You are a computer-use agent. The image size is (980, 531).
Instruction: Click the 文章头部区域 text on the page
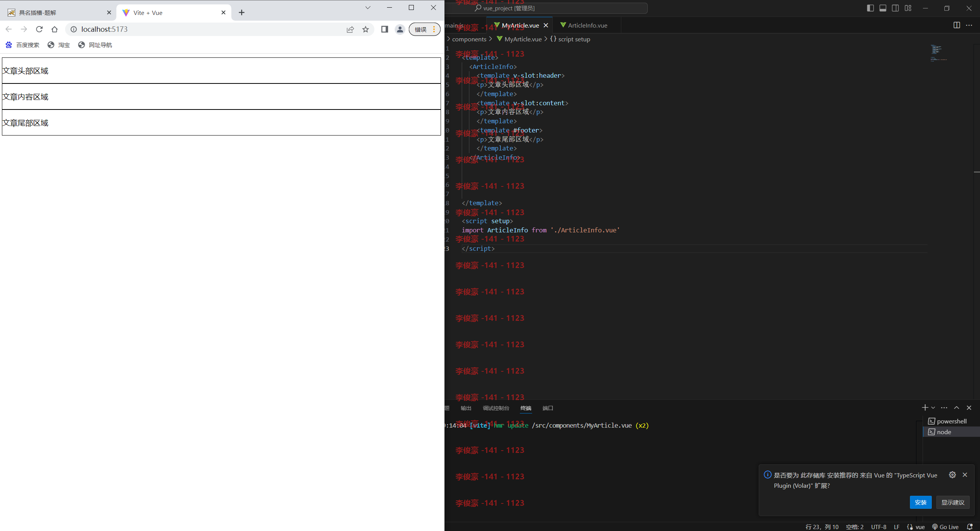click(25, 71)
